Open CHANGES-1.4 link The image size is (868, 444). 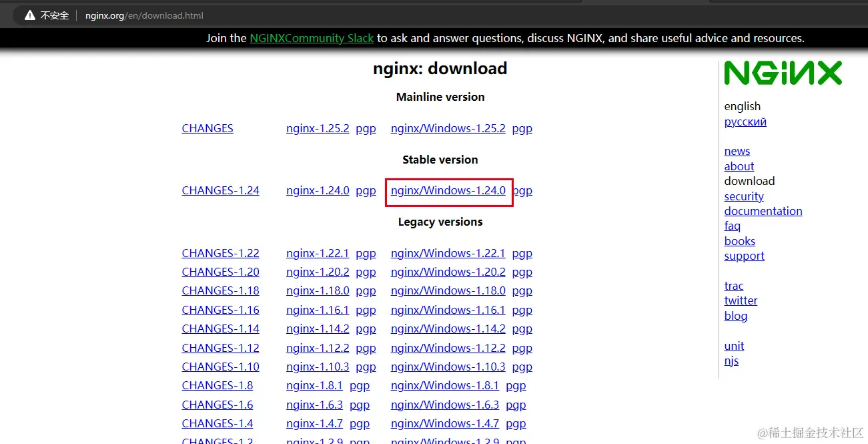point(218,423)
